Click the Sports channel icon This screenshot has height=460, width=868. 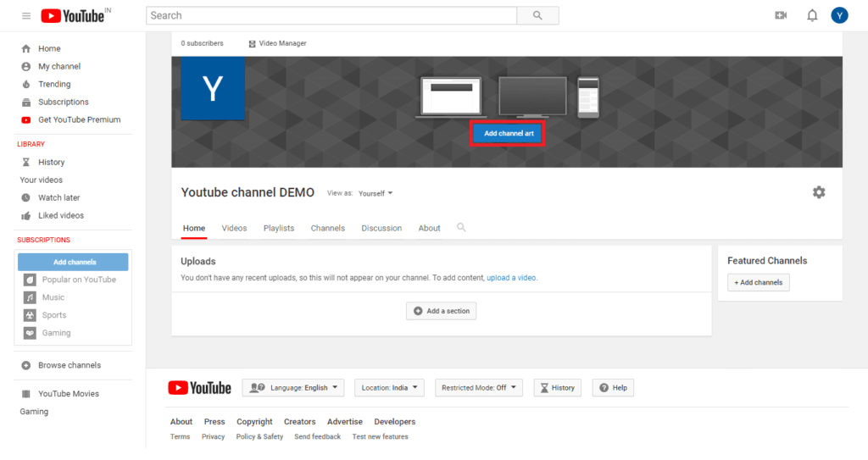click(30, 315)
